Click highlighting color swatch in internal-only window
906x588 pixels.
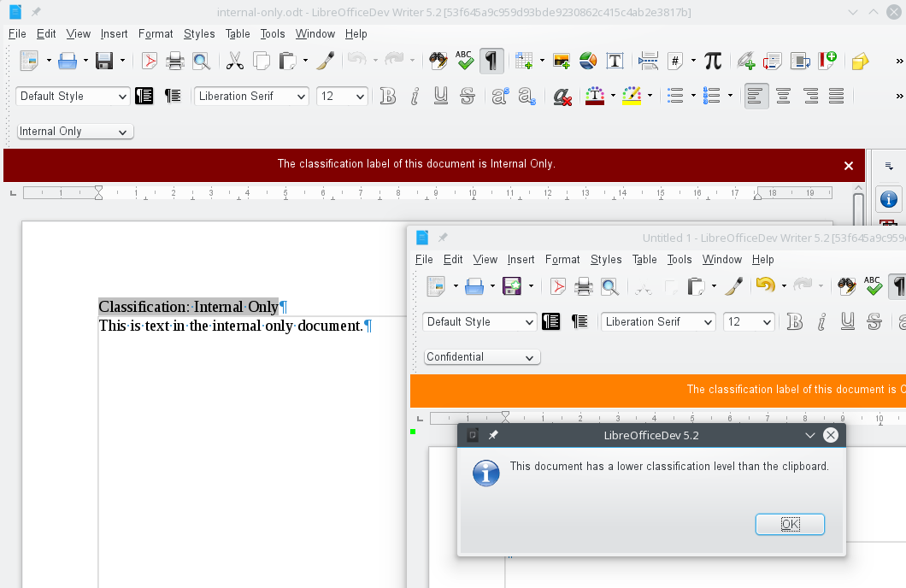click(632, 96)
